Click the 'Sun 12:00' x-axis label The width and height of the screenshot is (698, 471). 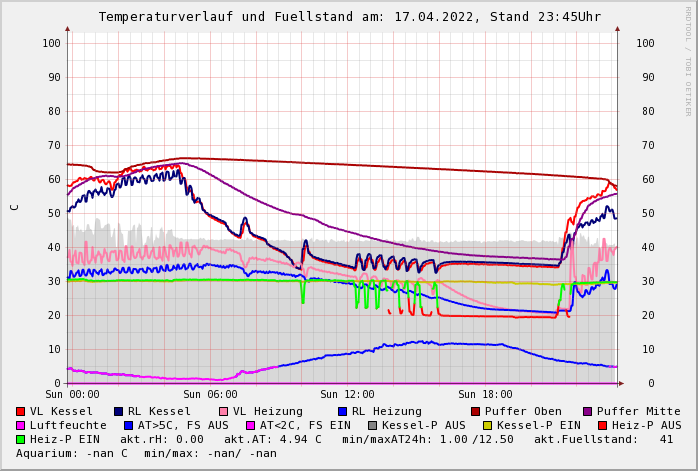[x=347, y=394]
